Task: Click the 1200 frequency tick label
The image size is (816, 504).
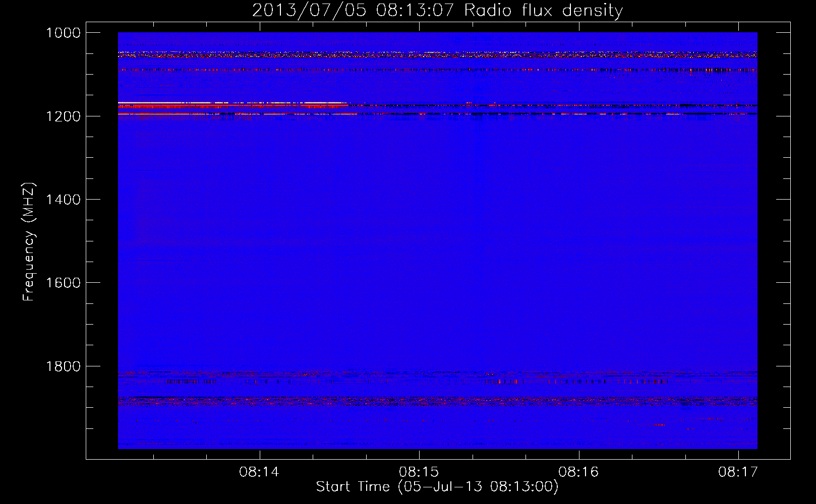Action: point(63,116)
